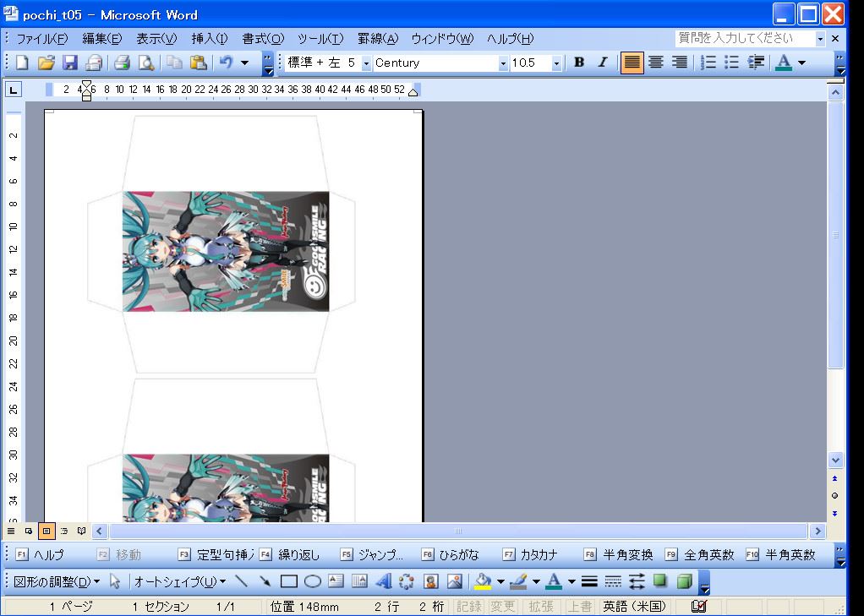Insert a diagram or organization chart
This screenshot has height=616, width=864.
(407, 581)
